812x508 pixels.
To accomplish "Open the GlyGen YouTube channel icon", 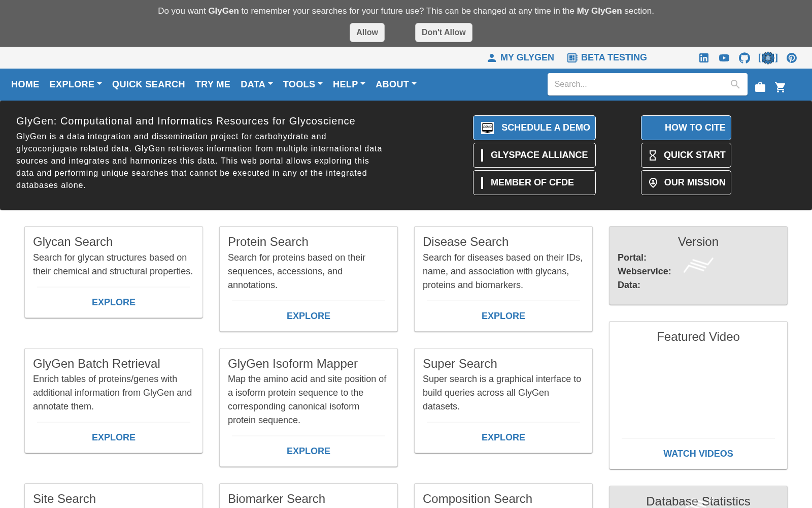I will tap(724, 58).
